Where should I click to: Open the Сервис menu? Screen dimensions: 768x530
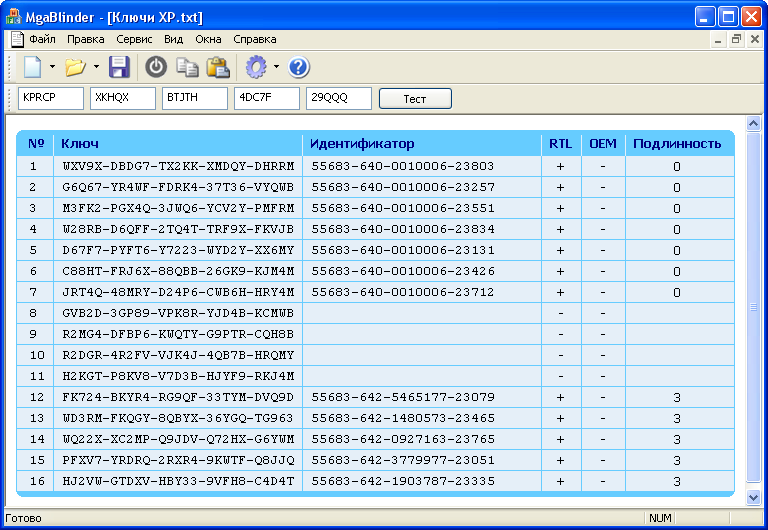click(134, 40)
